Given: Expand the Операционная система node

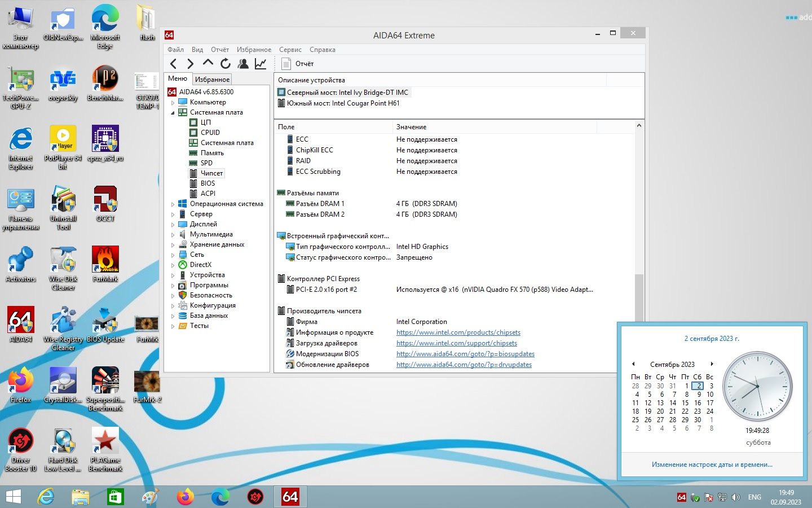Looking at the screenshot, I should pos(173,204).
